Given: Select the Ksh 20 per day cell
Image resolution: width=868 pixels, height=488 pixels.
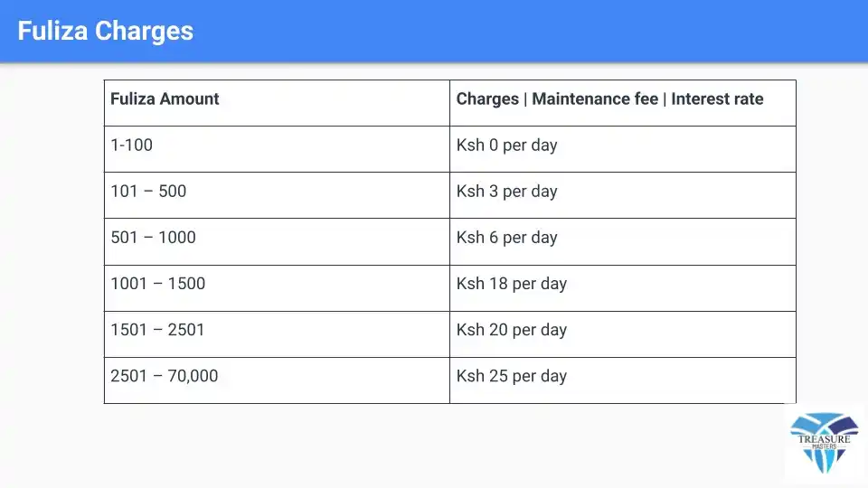Looking at the screenshot, I should pyautogui.click(x=623, y=333).
